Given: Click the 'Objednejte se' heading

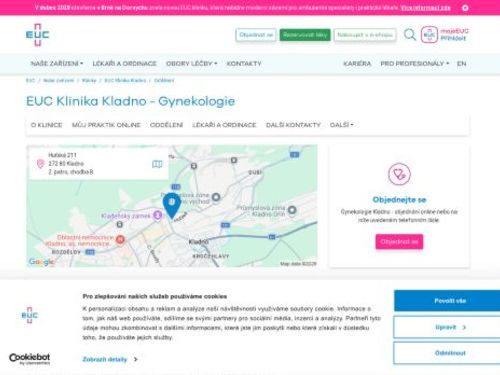Looking at the screenshot, I should tap(399, 200).
